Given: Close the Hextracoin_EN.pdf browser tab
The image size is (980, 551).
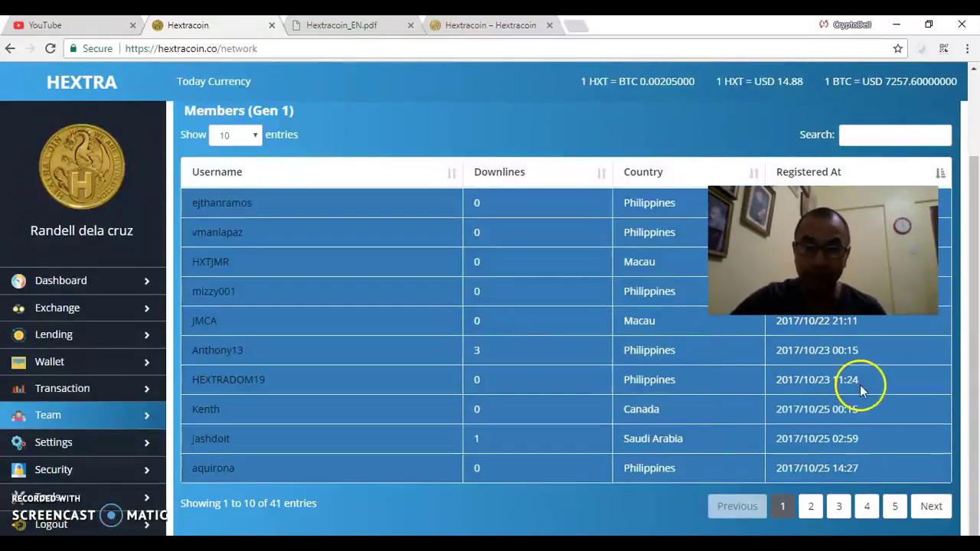Looking at the screenshot, I should click(x=410, y=25).
